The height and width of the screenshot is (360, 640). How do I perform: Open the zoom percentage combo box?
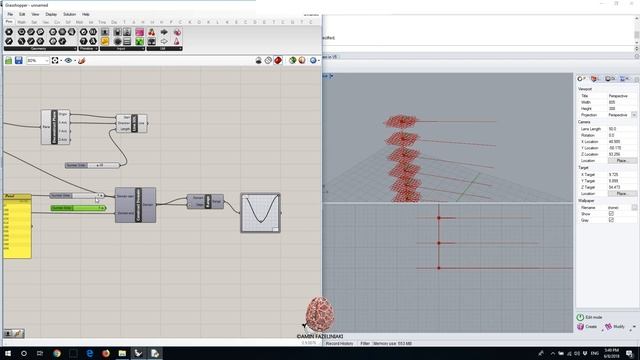(x=38, y=60)
